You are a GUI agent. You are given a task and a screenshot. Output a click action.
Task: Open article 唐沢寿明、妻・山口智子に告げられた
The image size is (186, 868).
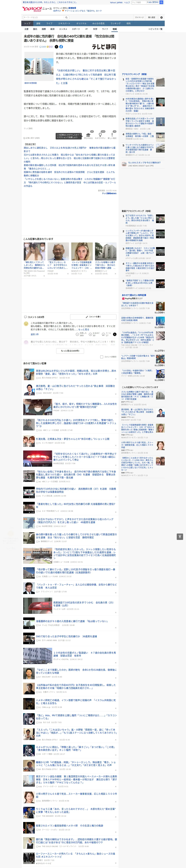coord(75,388)
